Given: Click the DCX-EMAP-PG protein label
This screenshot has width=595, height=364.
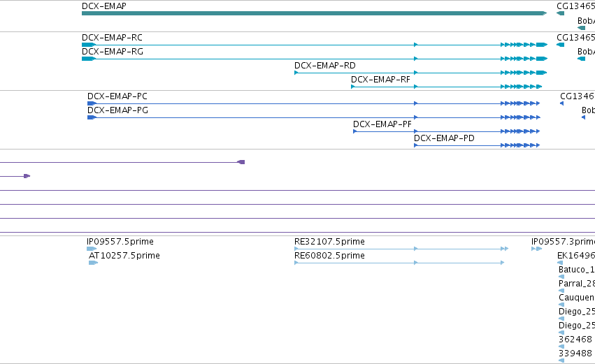Looking at the screenshot, I should (x=117, y=110).
